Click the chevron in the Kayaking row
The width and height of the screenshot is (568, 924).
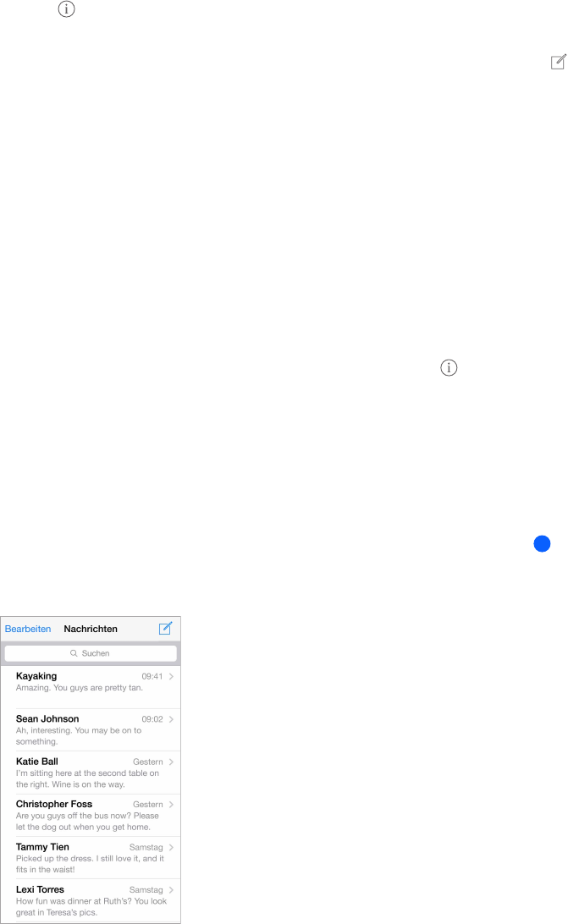tap(171, 677)
